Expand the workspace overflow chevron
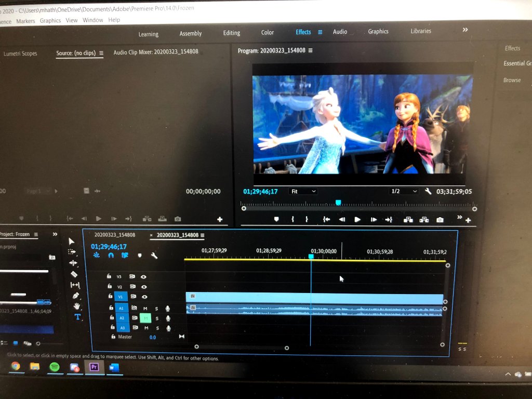 (x=465, y=30)
